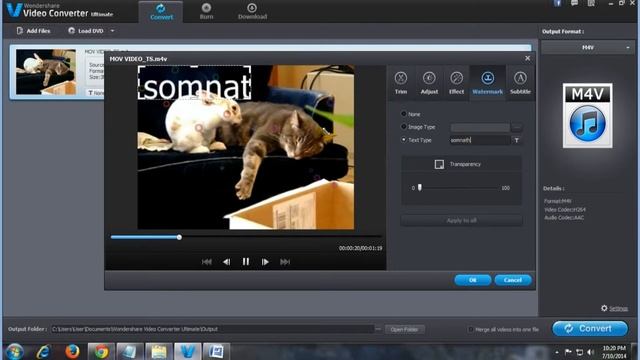Open the Subtitle tool tab
The image size is (640, 360).
(x=520, y=83)
